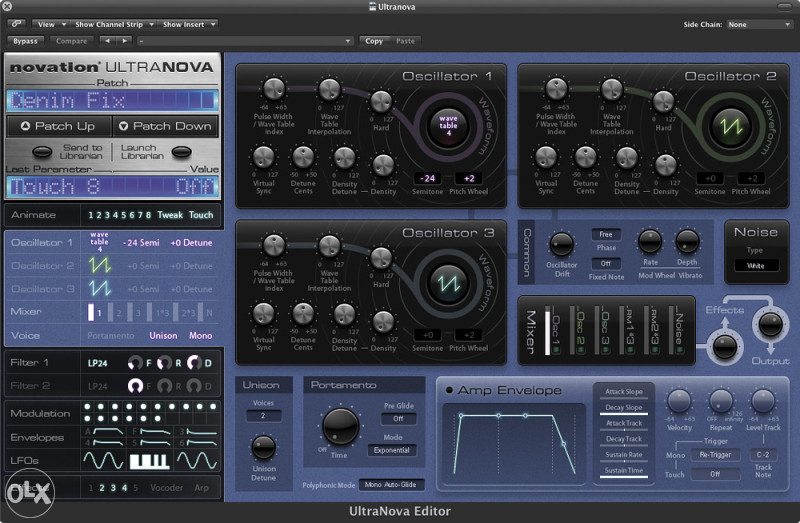Toggle Amp Envelope Touch Off setting
Screen dimensions: 800x523
(715, 474)
